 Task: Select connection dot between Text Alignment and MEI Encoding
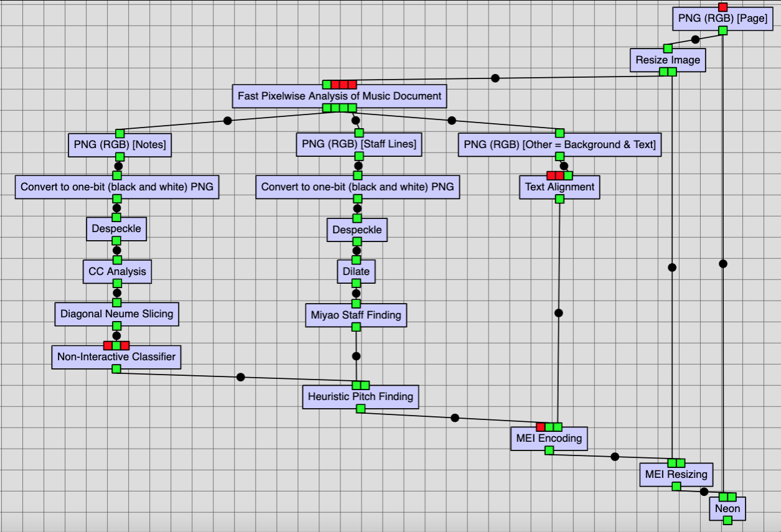coord(558,313)
